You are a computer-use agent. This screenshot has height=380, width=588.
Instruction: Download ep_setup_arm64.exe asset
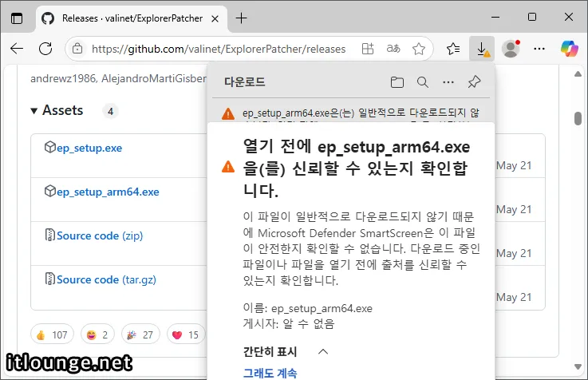point(108,192)
